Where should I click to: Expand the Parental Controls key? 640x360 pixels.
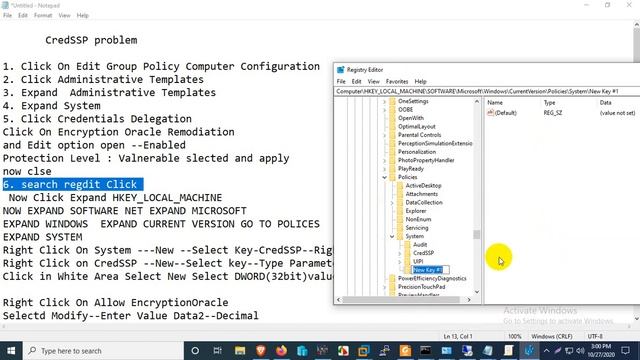pos(384,135)
